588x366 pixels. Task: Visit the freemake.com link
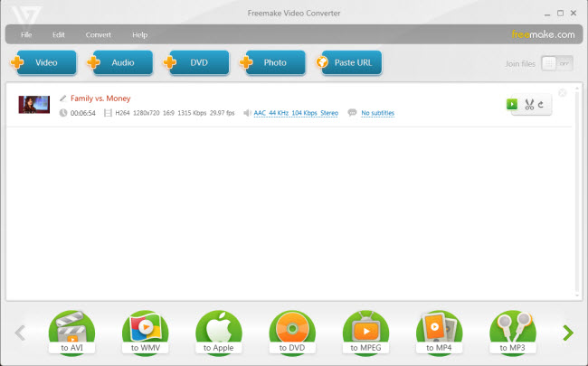pyautogui.click(x=543, y=34)
